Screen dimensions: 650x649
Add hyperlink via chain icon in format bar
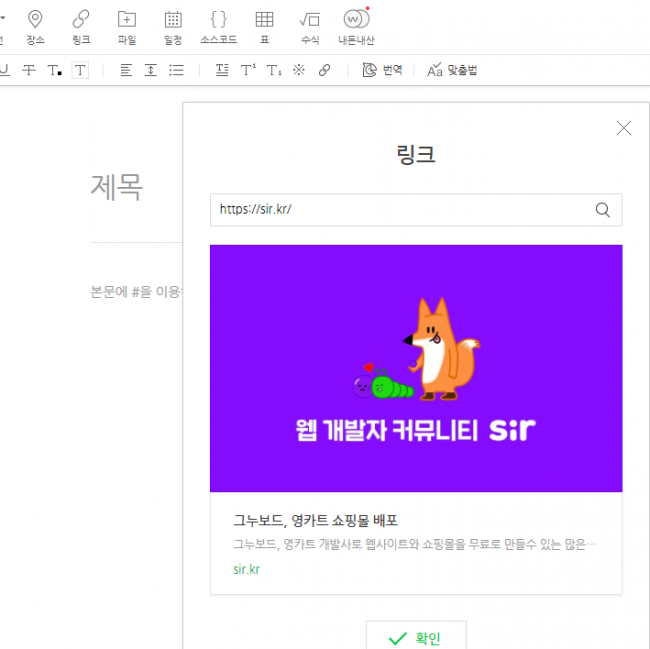coord(325,70)
